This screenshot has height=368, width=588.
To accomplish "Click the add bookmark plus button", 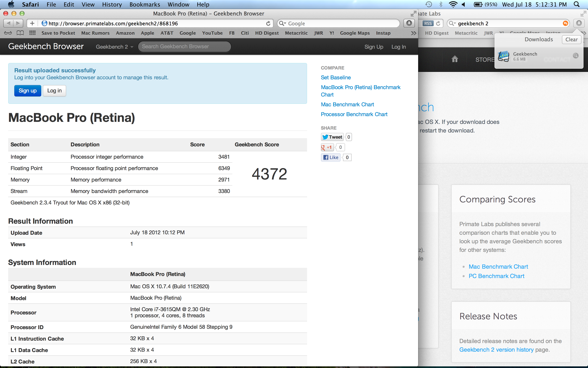I will tap(32, 23).
